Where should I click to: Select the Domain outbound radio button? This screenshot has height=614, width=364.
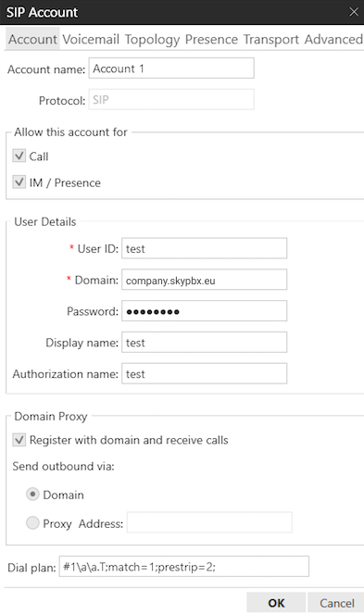click(32, 495)
